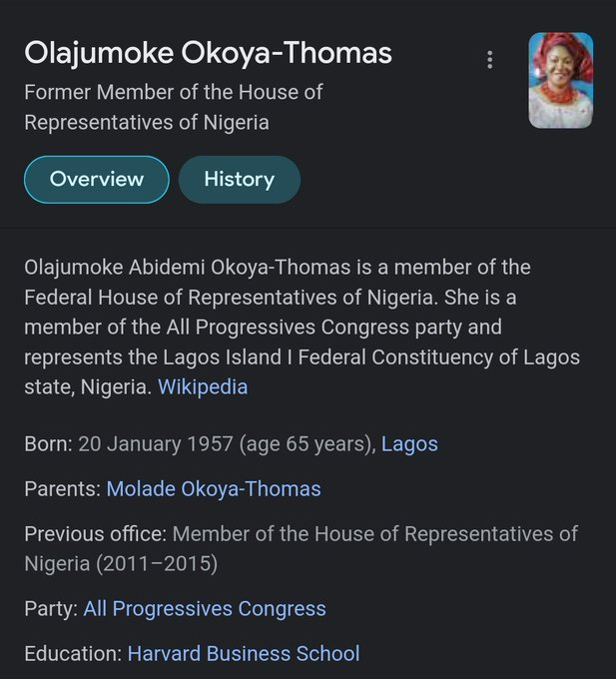616x679 pixels.
Task: Open the three-dot more options menu
Action: [x=489, y=59]
